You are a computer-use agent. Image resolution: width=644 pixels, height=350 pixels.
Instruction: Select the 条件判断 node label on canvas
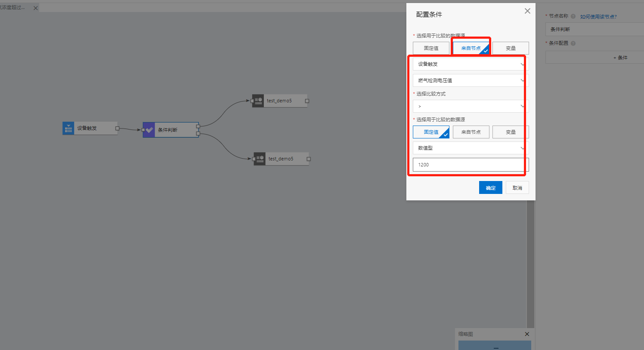click(x=167, y=130)
